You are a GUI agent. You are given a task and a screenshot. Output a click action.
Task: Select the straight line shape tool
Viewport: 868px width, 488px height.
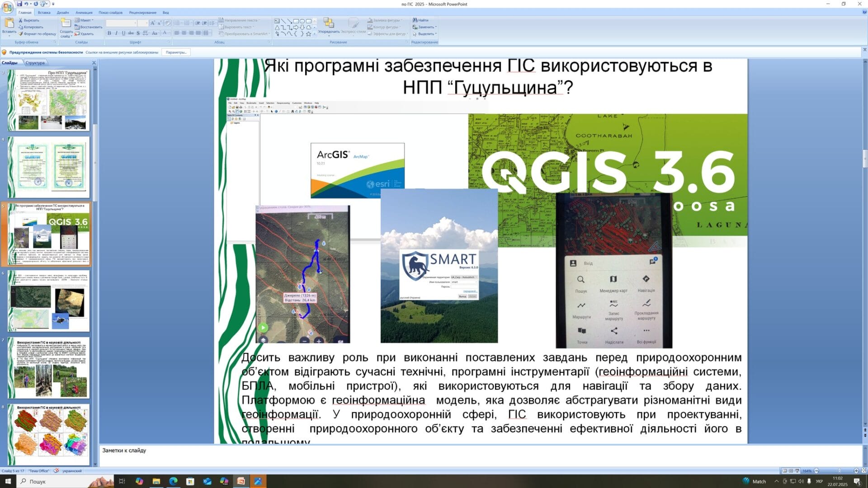click(x=283, y=21)
